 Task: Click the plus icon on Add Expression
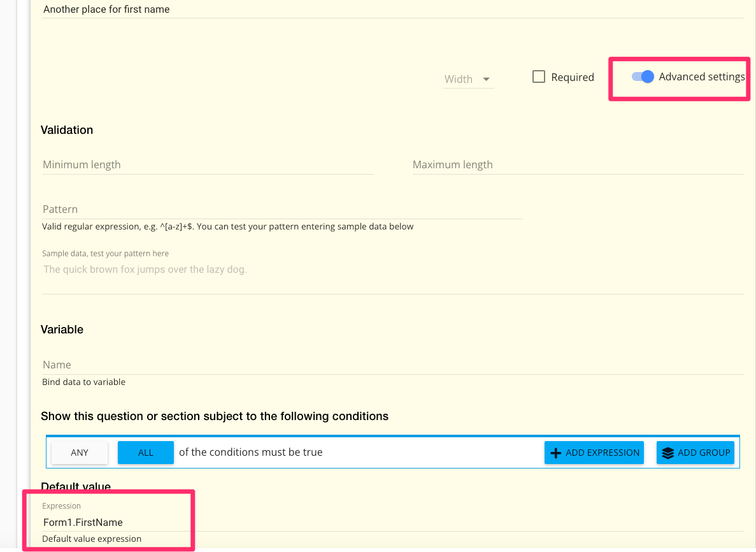[555, 453]
